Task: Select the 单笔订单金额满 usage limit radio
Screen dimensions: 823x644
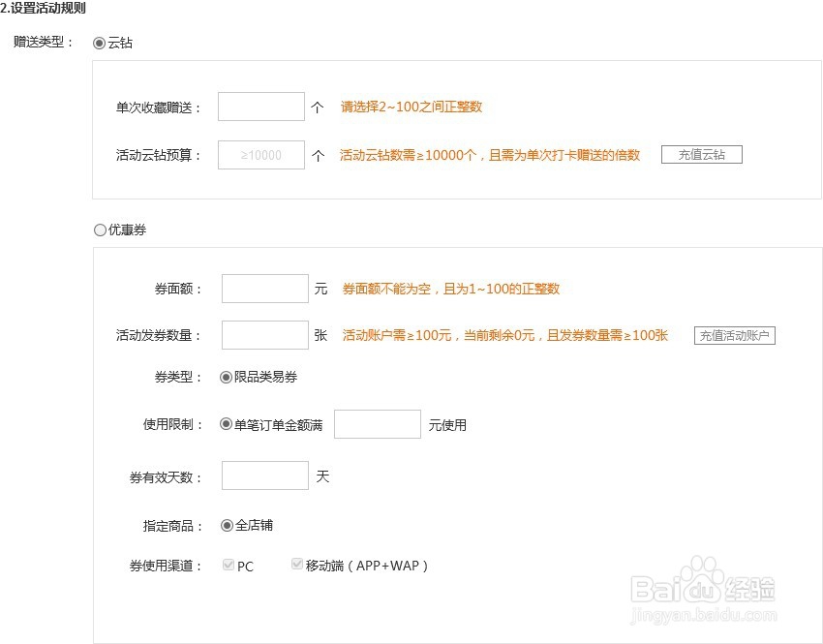Action: coord(227,424)
